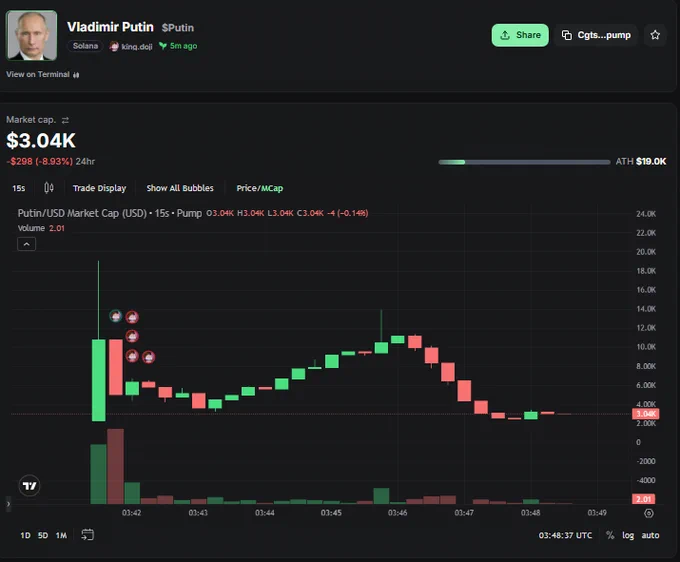Click the TradingView logo on the chart
Image resolution: width=680 pixels, height=562 pixels.
[29, 486]
